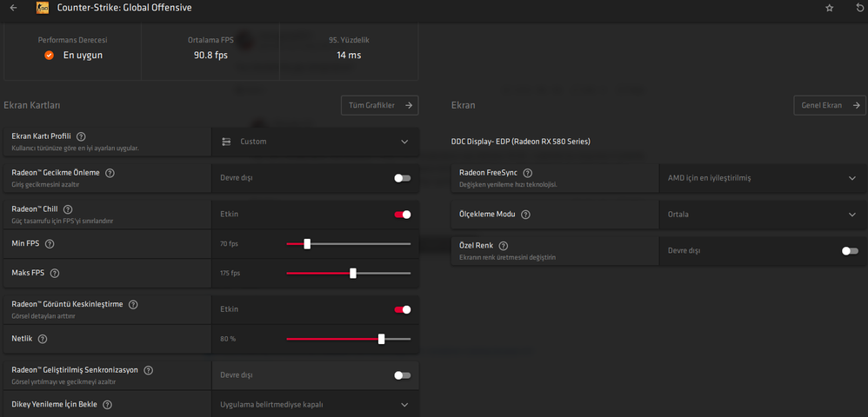Mark the game as favorite with star
The image size is (868, 417).
(x=829, y=8)
